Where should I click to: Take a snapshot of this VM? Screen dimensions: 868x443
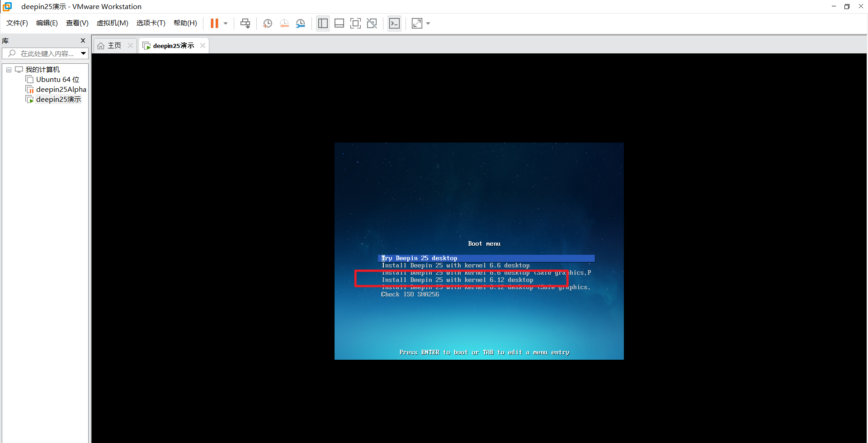[x=268, y=24]
